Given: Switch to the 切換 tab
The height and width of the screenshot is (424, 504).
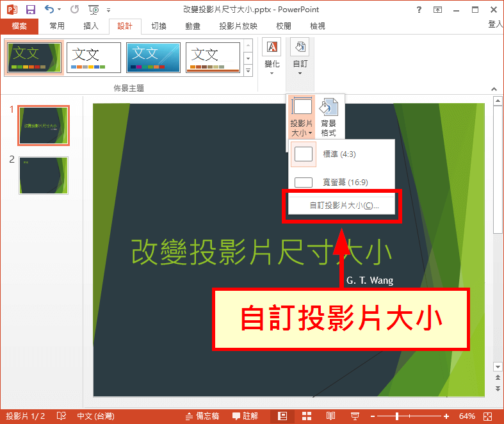Looking at the screenshot, I should point(159,26).
